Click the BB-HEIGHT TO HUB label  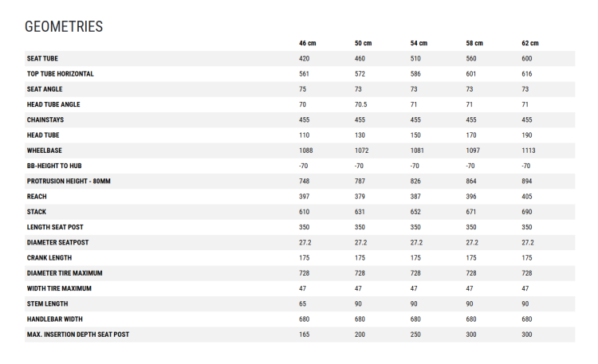pyautogui.click(x=54, y=166)
